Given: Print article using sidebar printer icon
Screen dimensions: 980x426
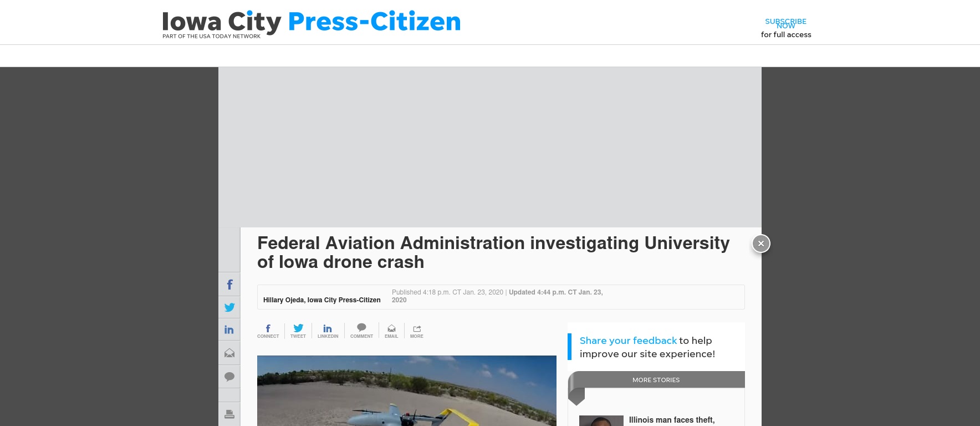Looking at the screenshot, I should point(229,414).
